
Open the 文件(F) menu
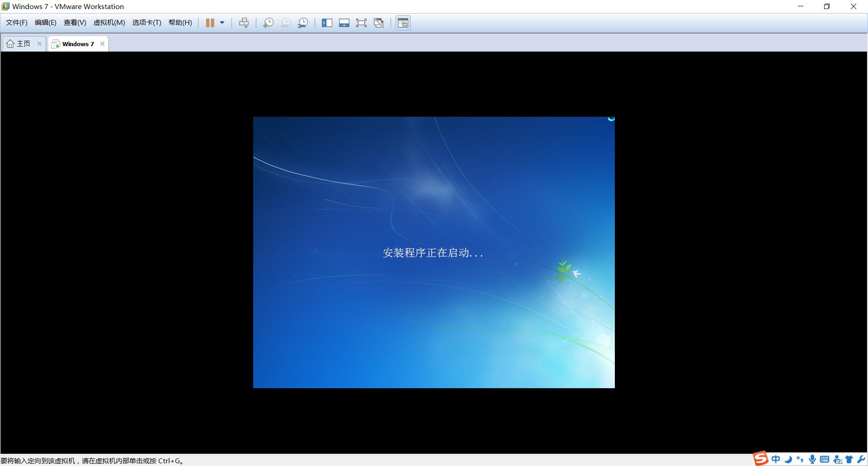click(x=17, y=23)
